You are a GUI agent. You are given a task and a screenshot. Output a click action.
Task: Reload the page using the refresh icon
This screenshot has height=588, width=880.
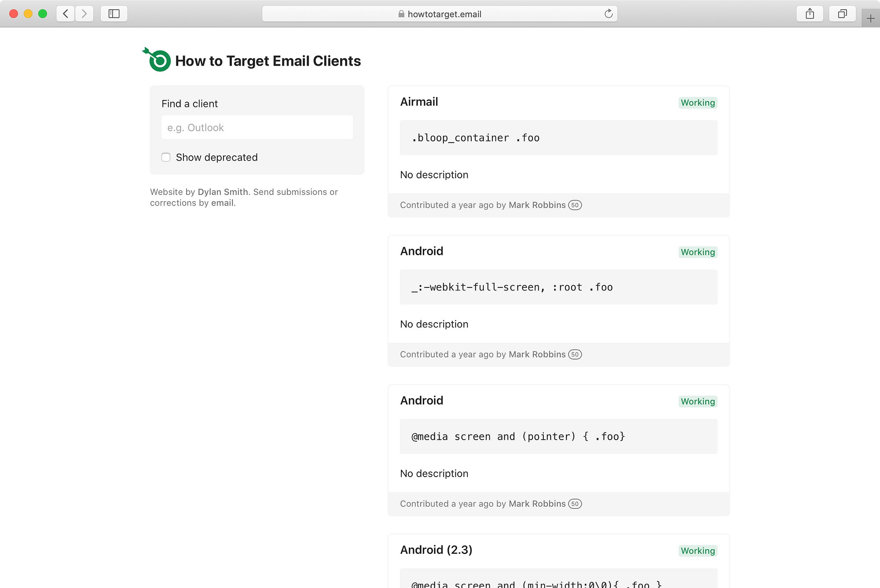click(x=609, y=14)
